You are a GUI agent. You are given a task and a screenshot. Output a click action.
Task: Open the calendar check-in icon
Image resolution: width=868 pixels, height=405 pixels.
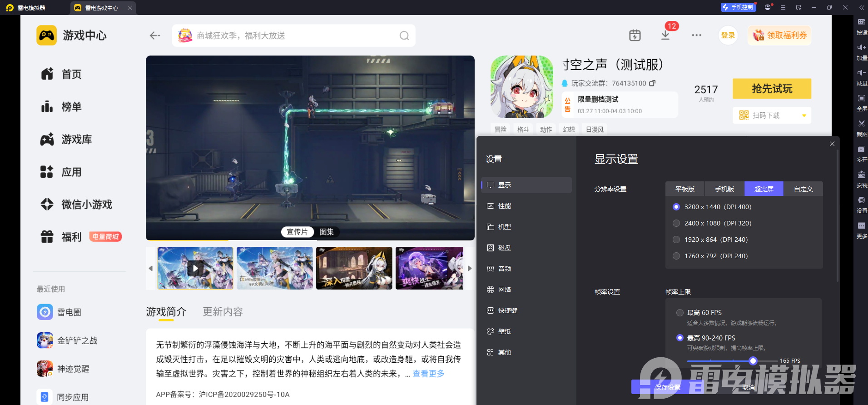(x=635, y=35)
